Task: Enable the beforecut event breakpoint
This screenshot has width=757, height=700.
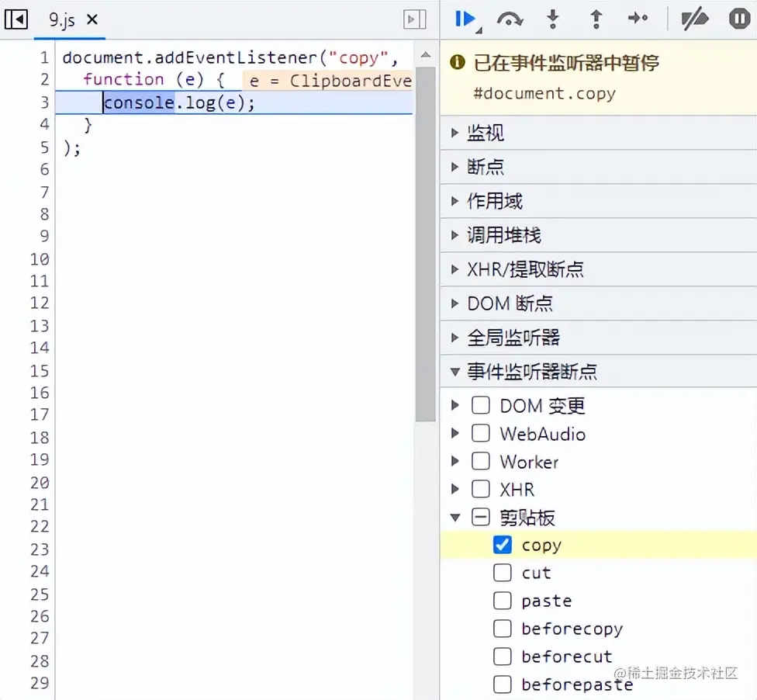Action: (x=503, y=657)
